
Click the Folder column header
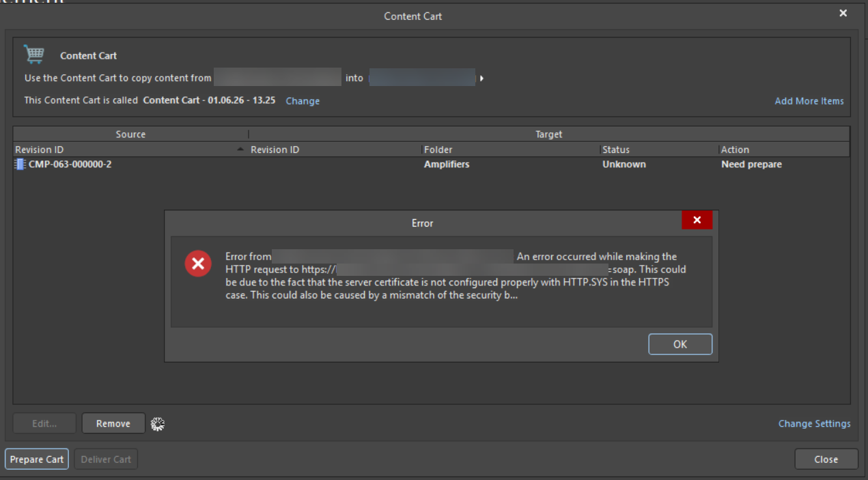tap(511, 150)
